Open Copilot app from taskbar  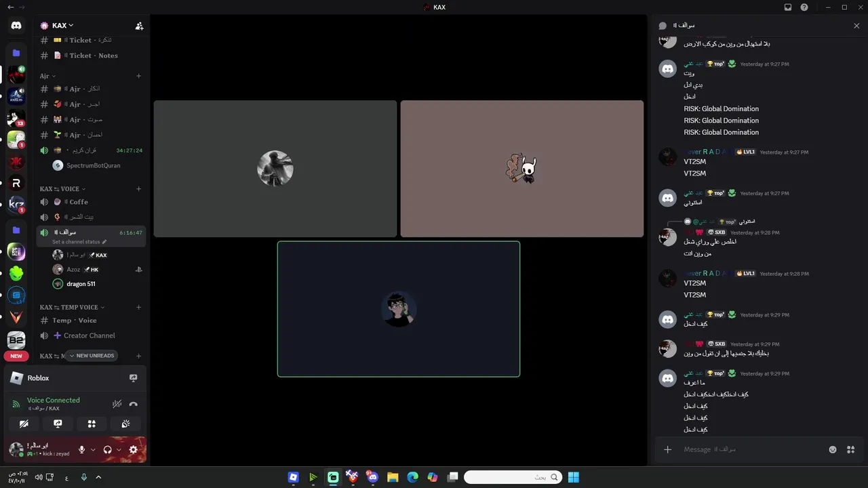coord(433,477)
